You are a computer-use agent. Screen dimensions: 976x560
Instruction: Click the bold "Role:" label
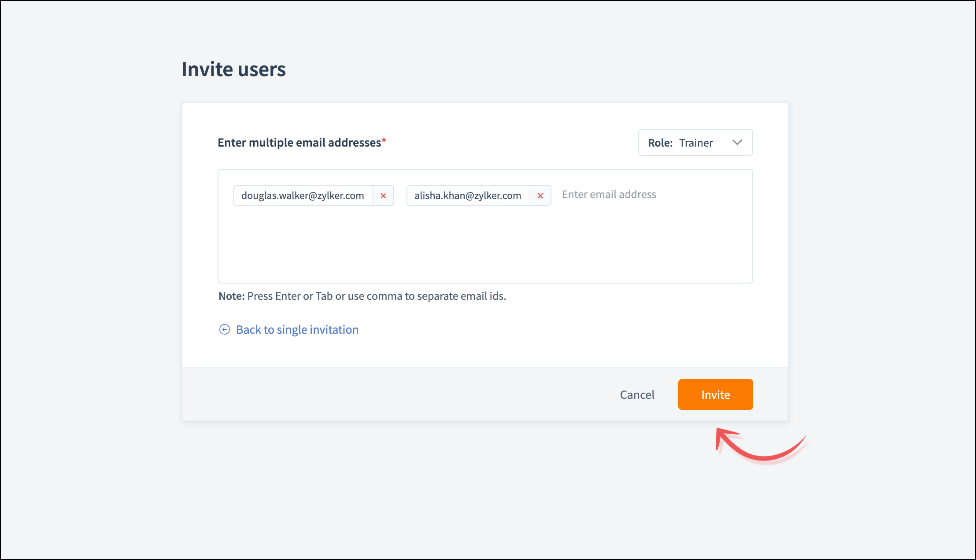click(660, 143)
